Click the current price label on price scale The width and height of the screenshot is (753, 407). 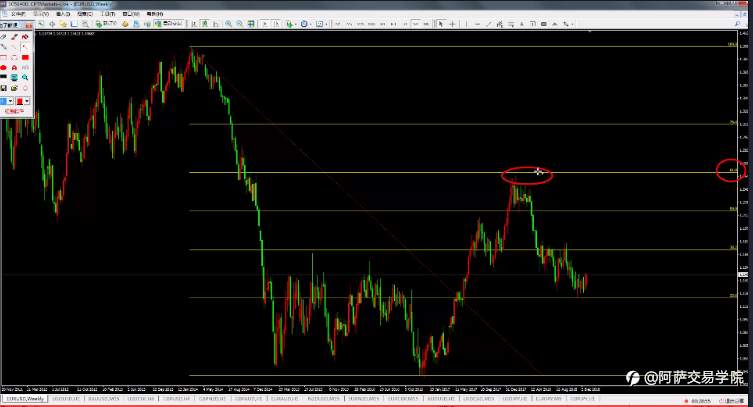click(x=743, y=275)
